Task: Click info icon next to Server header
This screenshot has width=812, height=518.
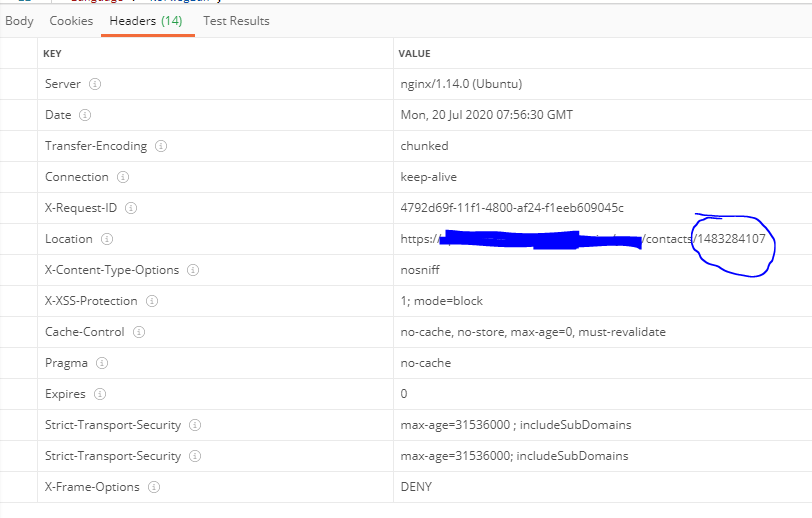Action: click(95, 84)
